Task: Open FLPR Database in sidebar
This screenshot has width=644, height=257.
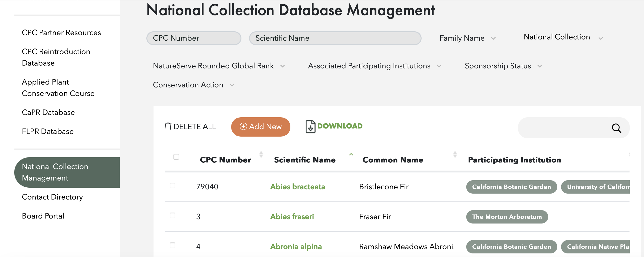Action: (48, 132)
